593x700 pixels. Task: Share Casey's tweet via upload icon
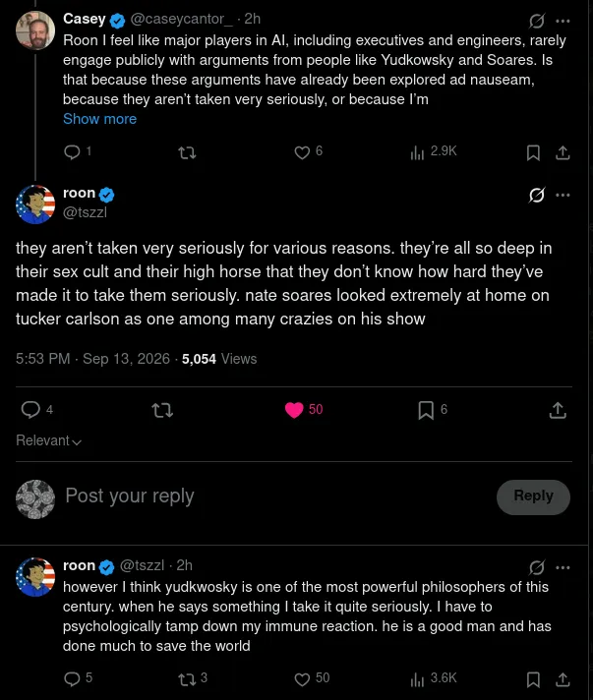563,152
